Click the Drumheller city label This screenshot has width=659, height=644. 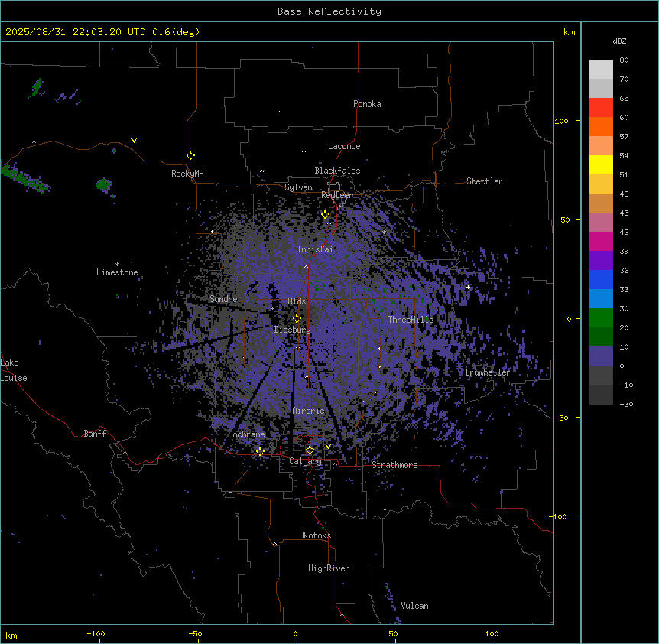point(488,372)
